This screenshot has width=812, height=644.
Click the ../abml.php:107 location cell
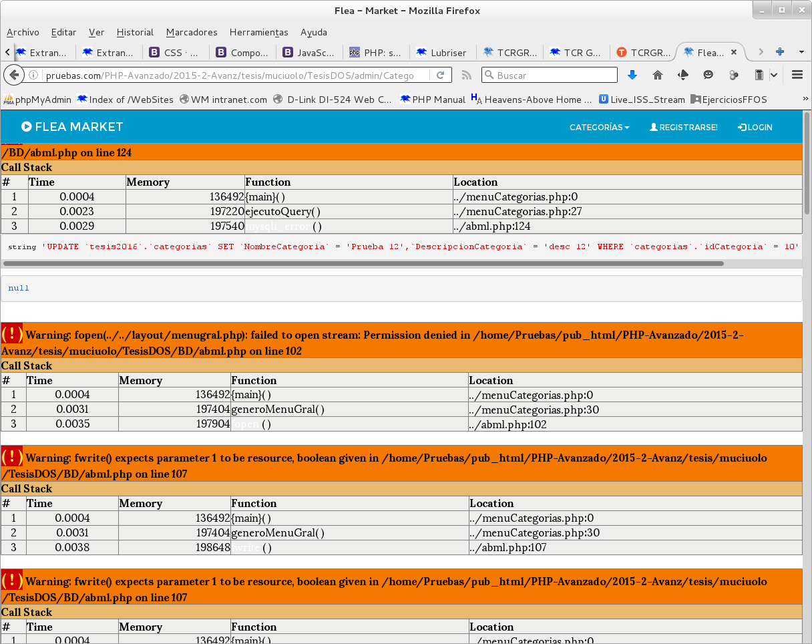tap(635, 548)
